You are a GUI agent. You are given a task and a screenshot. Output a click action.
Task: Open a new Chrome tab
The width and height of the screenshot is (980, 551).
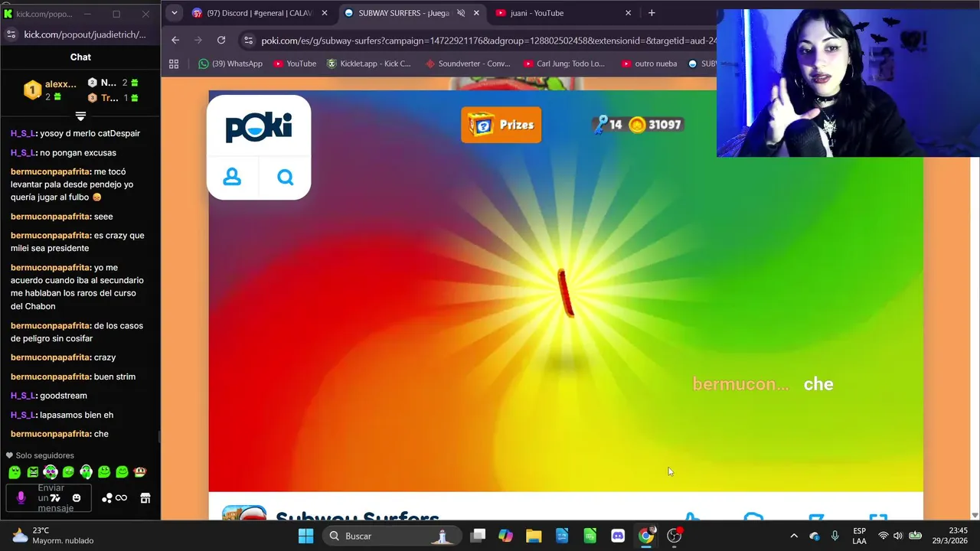(x=652, y=13)
